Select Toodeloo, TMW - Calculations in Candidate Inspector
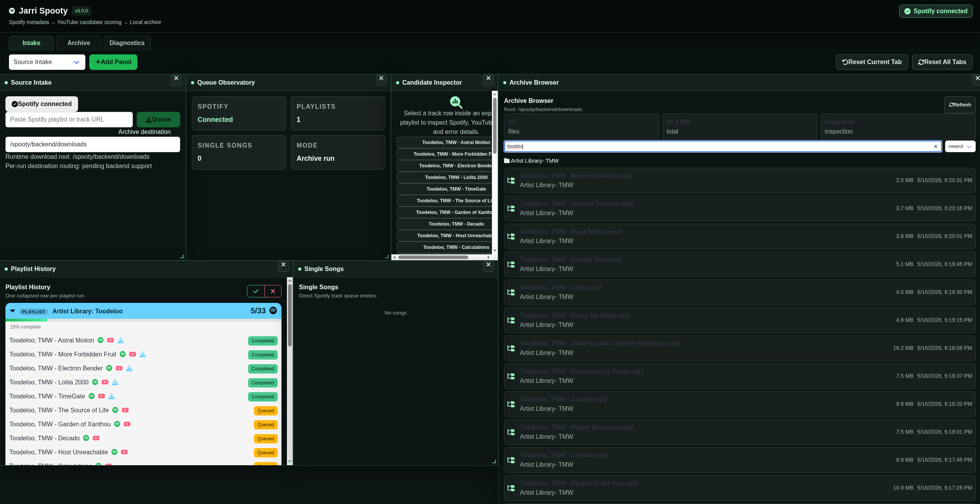980x504 pixels. (445, 247)
